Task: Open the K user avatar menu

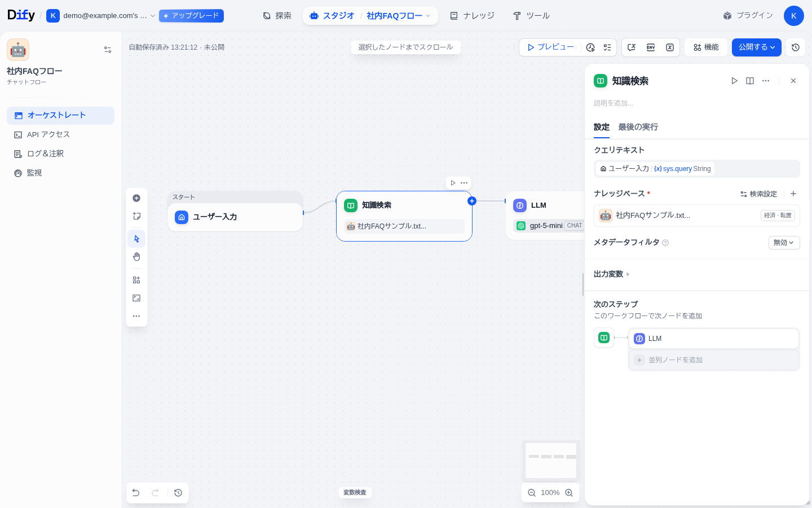Action: coord(793,16)
